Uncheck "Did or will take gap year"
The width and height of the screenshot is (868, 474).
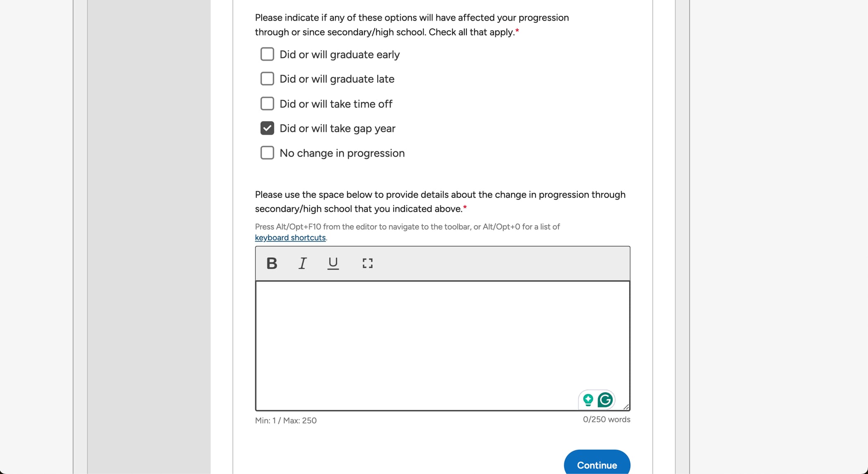[x=267, y=128]
